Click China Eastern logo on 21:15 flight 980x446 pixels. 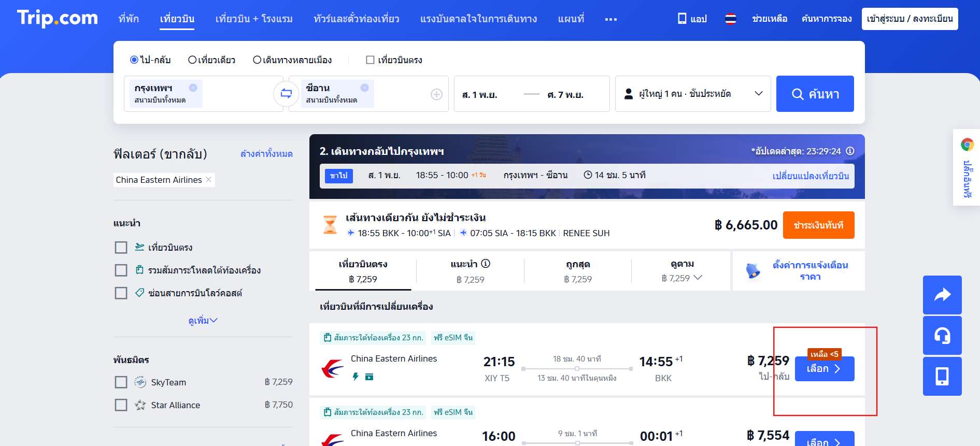[x=332, y=368]
